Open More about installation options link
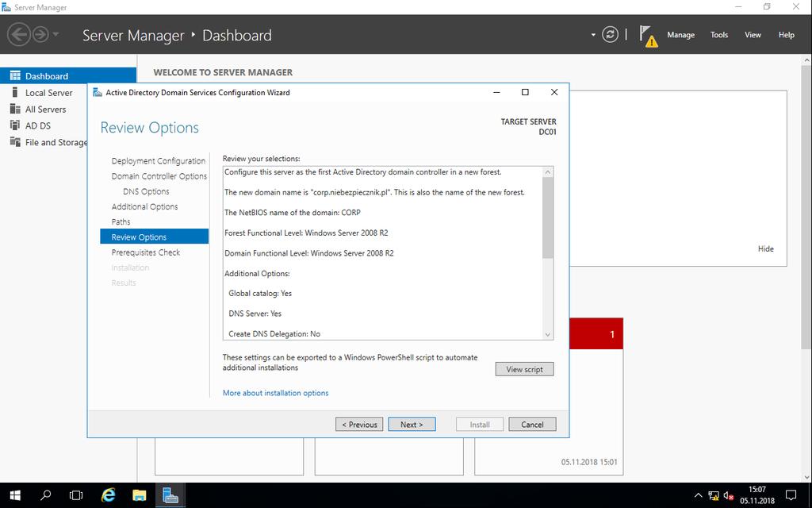 pyautogui.click(x=275, y=393)
